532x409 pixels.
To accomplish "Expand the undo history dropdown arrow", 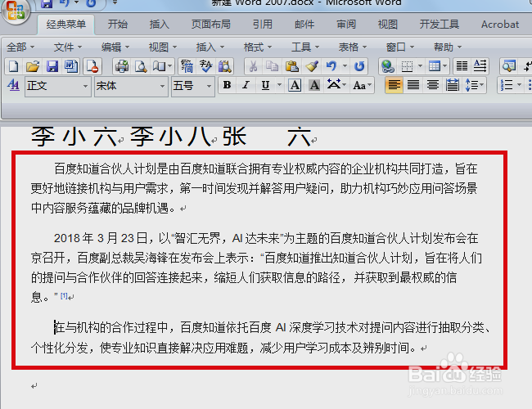I will pos(345,66).
